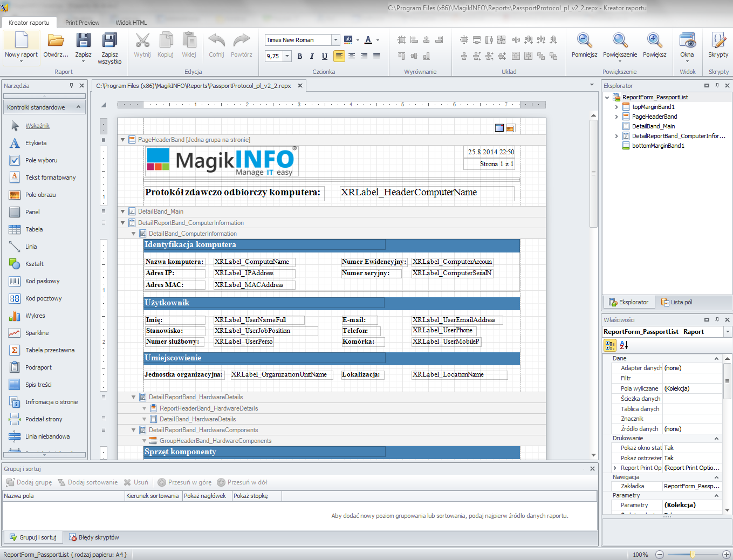The height and width of the screenshot is (560, 733).
Task: Open the font size 9,75 dropdown
Action: click(287, 56)
